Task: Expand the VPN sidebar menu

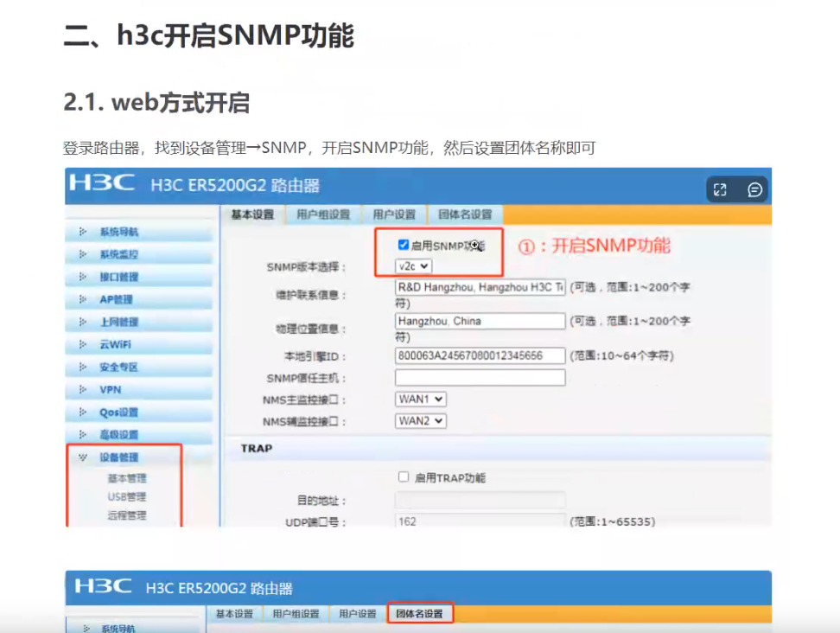Action: (139, 390)
